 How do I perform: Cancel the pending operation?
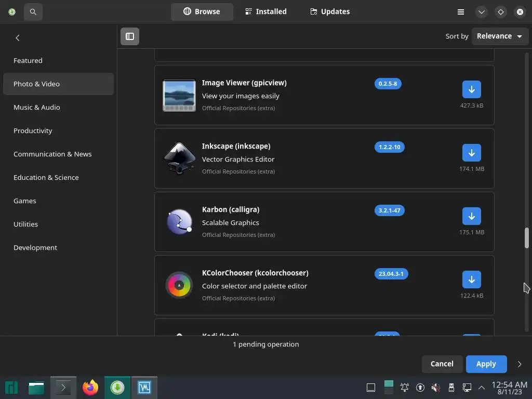pos(442,364)
